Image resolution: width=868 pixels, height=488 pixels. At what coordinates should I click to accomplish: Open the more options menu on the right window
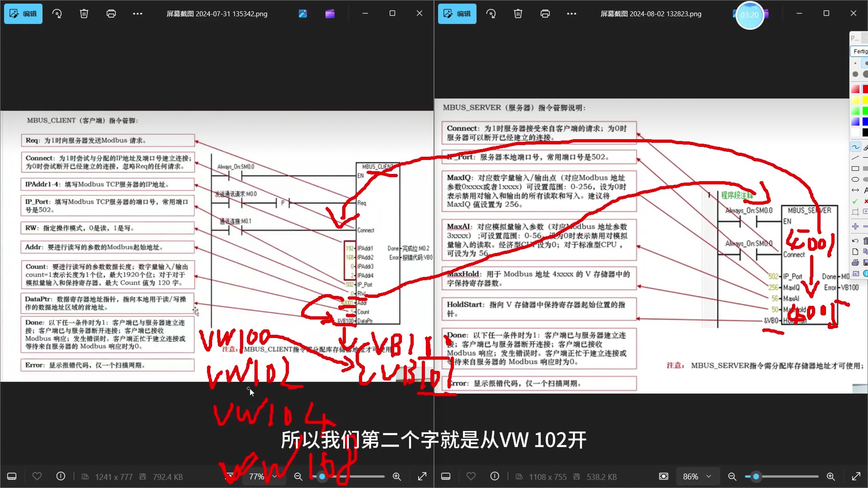pyautogui.click(x=572, y=14)
